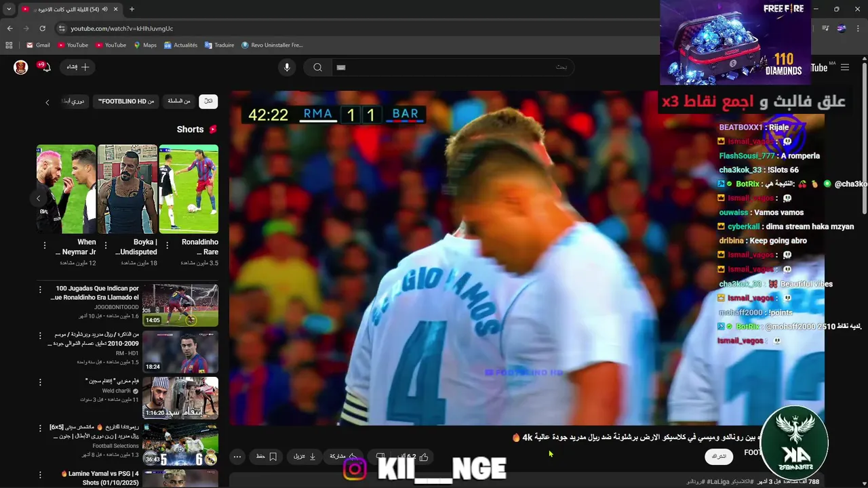Click the Football Selections channel name
This screenshot has width=868, height=488.
coord(115,446)
